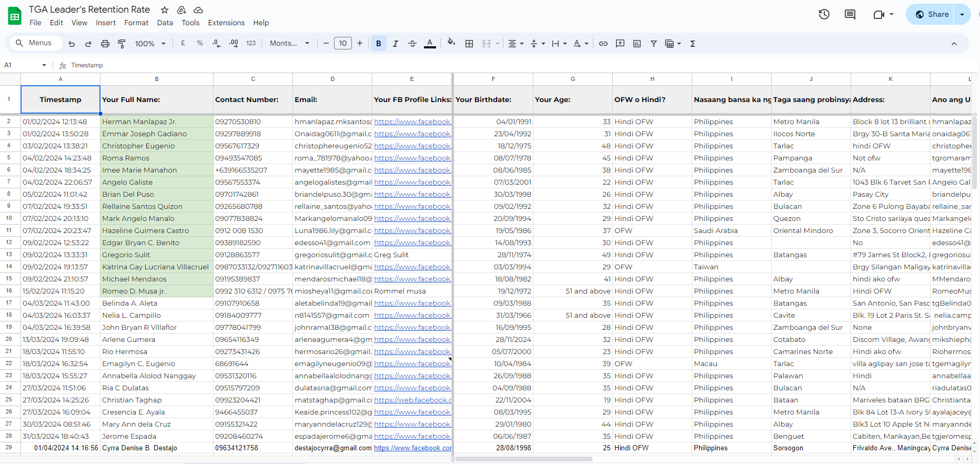Click the Share button
The height and width of the screenshot is (464, 980).
click(x=932, y=14)
